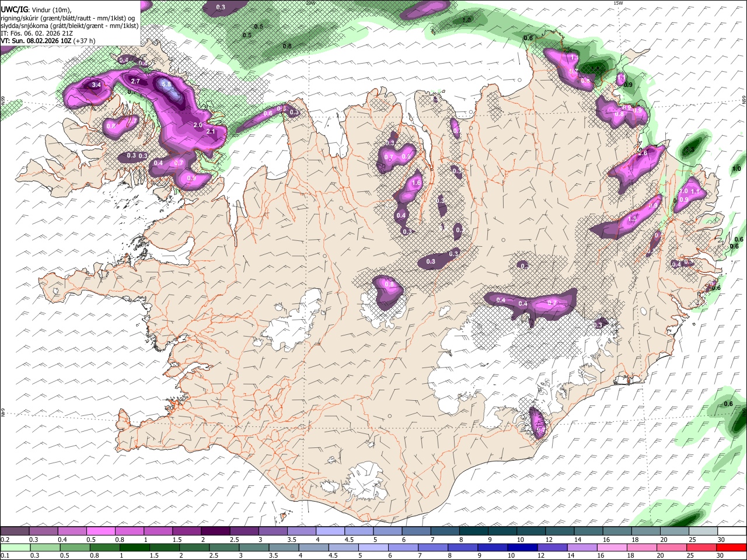Image resolution: width=747 pixels, height=560 pixels.
Task: Click the 2.0 snowfall value label
Action: click(x=198, y=125)
